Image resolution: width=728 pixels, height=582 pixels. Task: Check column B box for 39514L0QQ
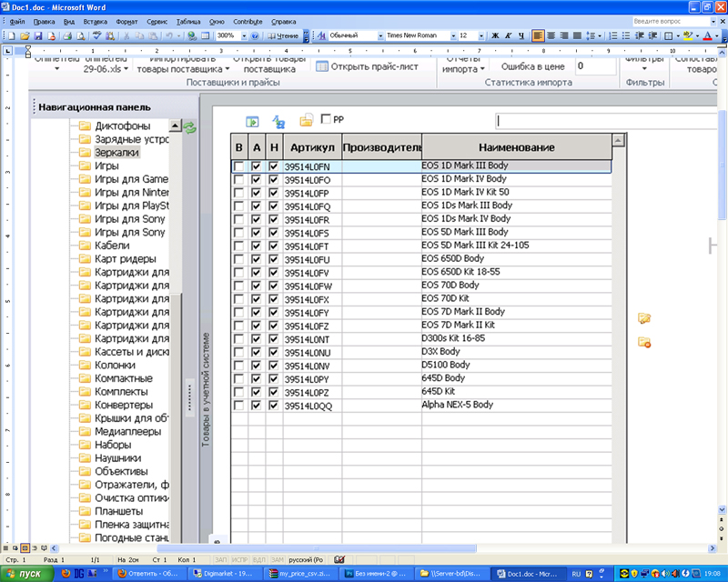(x=238, y=406)
